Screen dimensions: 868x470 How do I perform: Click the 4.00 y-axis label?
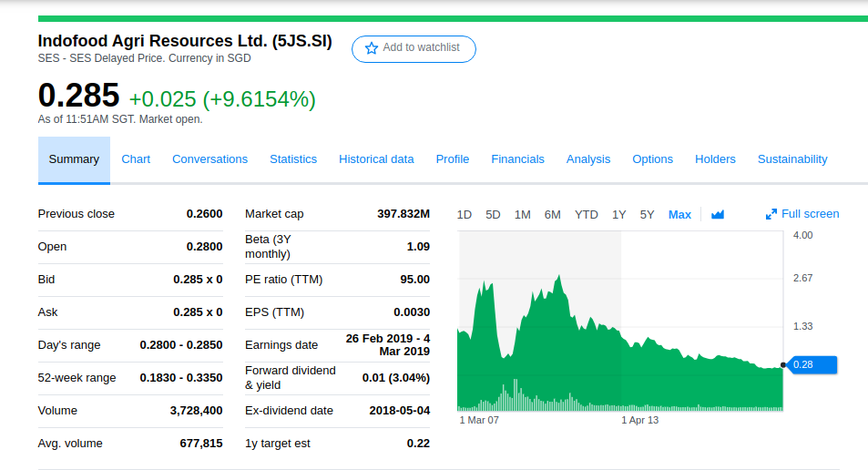coord(802,235)
